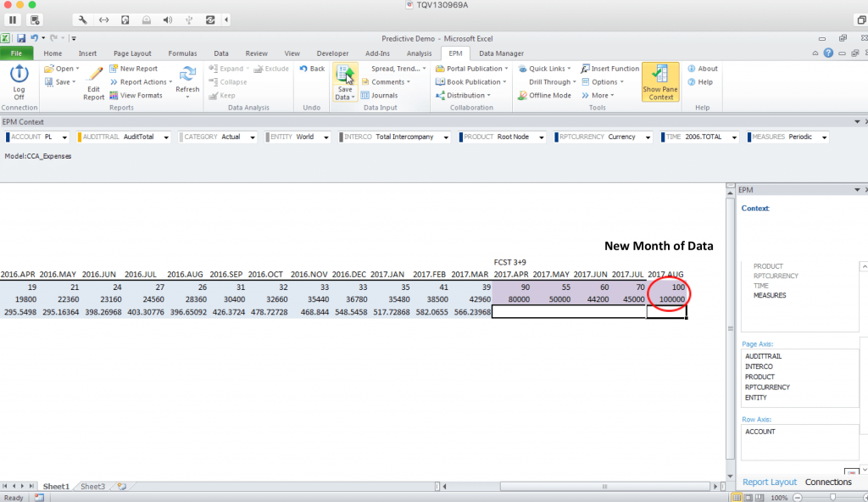Click the VM USB device icon
Viewport: 868px width, 502px height.
point(189,20)
